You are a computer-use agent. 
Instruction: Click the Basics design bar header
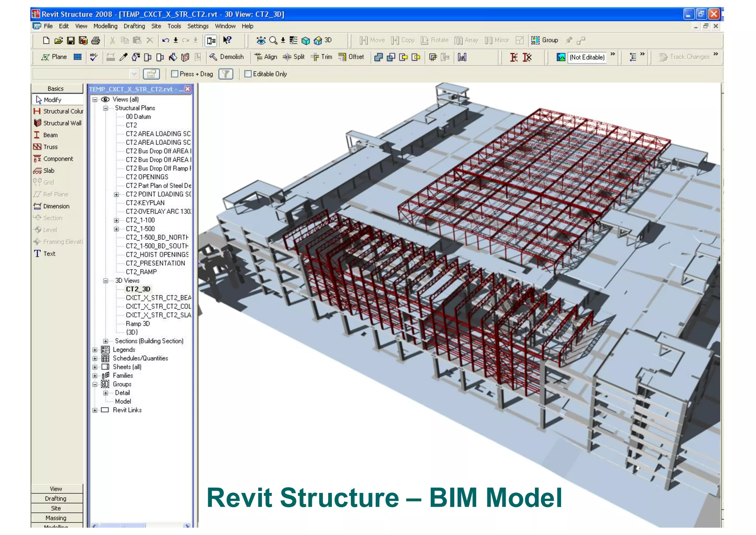[x=57, y=89]
